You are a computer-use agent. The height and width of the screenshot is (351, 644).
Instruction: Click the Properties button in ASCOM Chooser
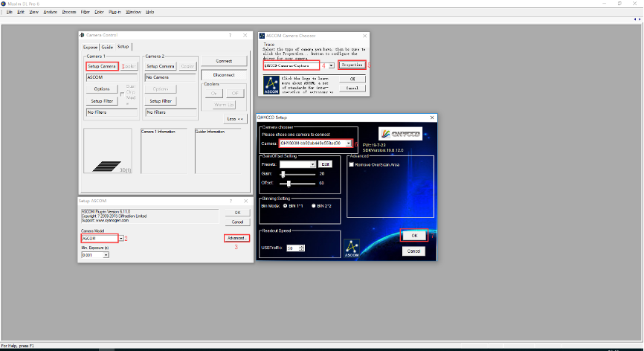352,65
